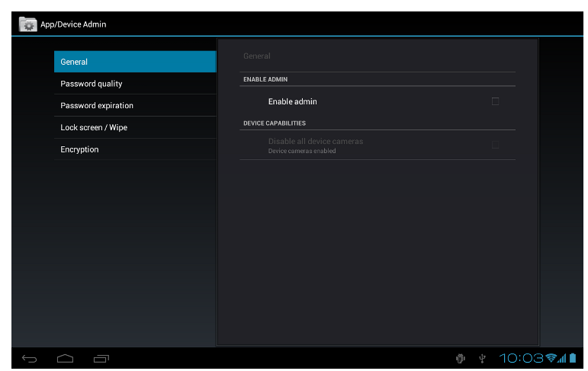Viewport: 588px width, 371px height.
Task: Click the App/Device Admin folder gear icon
Action: [27, 24]
